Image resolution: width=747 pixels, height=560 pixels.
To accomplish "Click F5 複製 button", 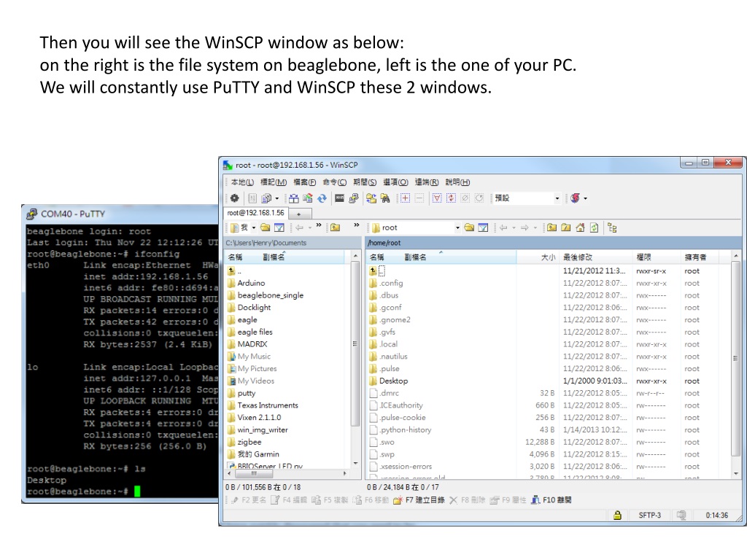I will [x=330, y=500].
